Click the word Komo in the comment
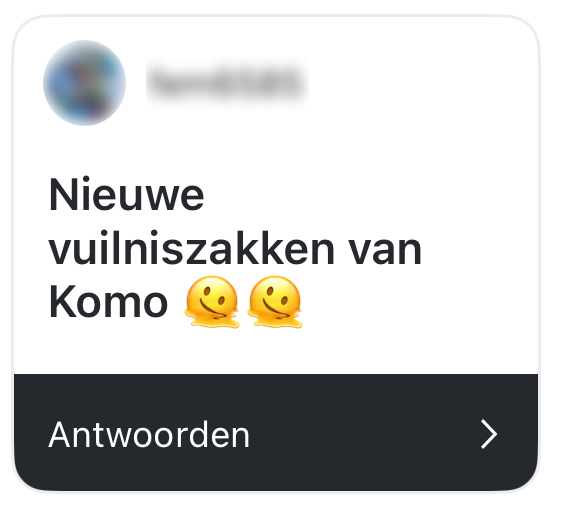 tap(108, 302)
